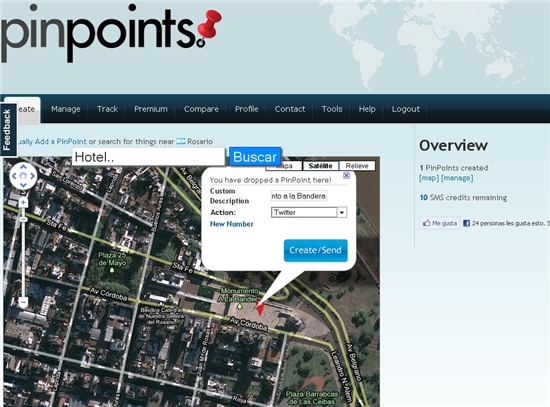Open the Feedback side tab
The image size is (550, 407).
pyautogui.click(x=7, y=129)
